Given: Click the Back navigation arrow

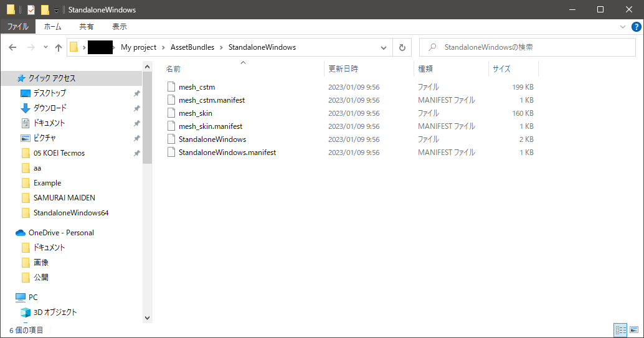Looking at the screenshot, I should tap(12, 48).
